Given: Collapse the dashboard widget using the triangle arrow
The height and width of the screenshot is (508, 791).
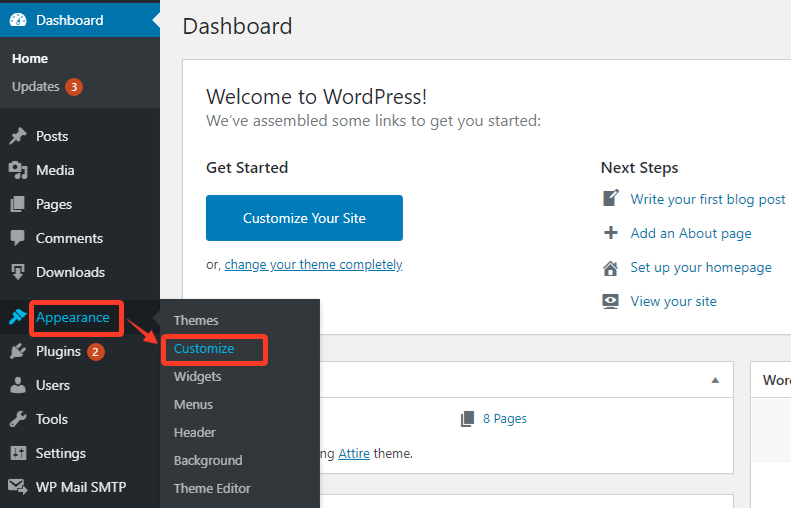Looking at the screenshot, I should (715, 380).
